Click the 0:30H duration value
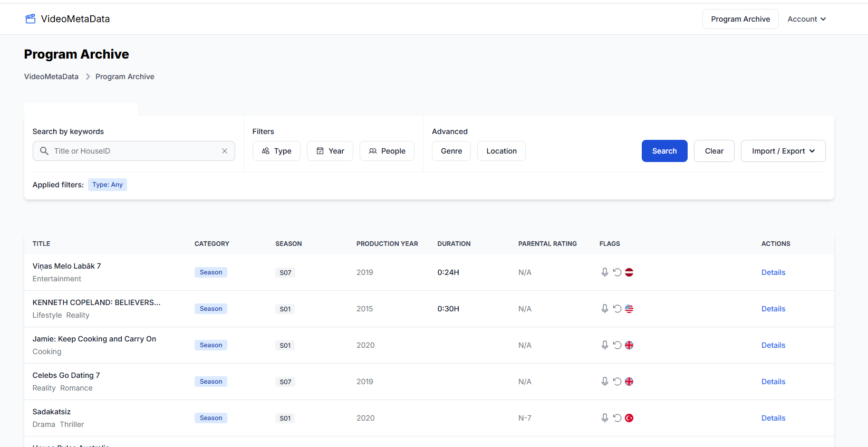868x447 pixels. click(448, 309)
